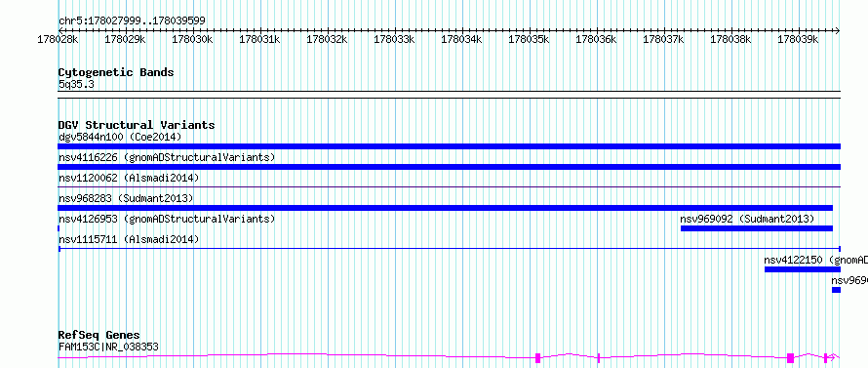Click the nsv969092 (Sudmant2013) variant bar
This screenshot has height=368, width=868.
[756, 228]
